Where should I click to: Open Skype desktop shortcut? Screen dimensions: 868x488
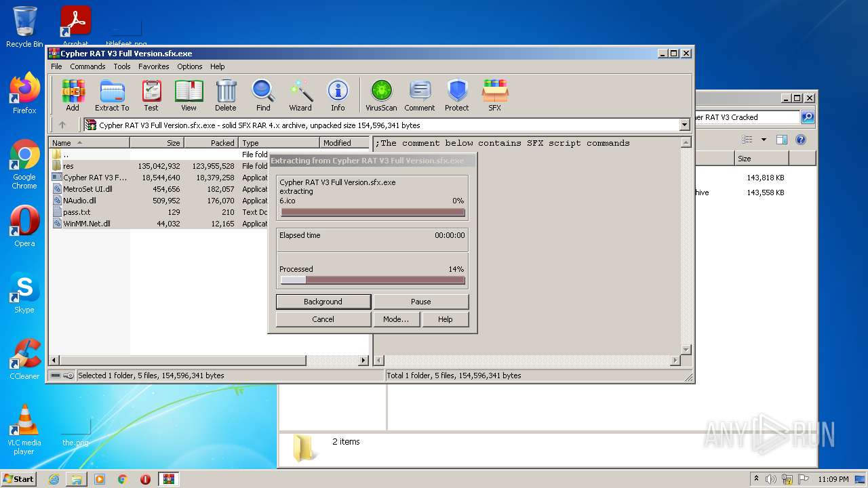(24, 293)
